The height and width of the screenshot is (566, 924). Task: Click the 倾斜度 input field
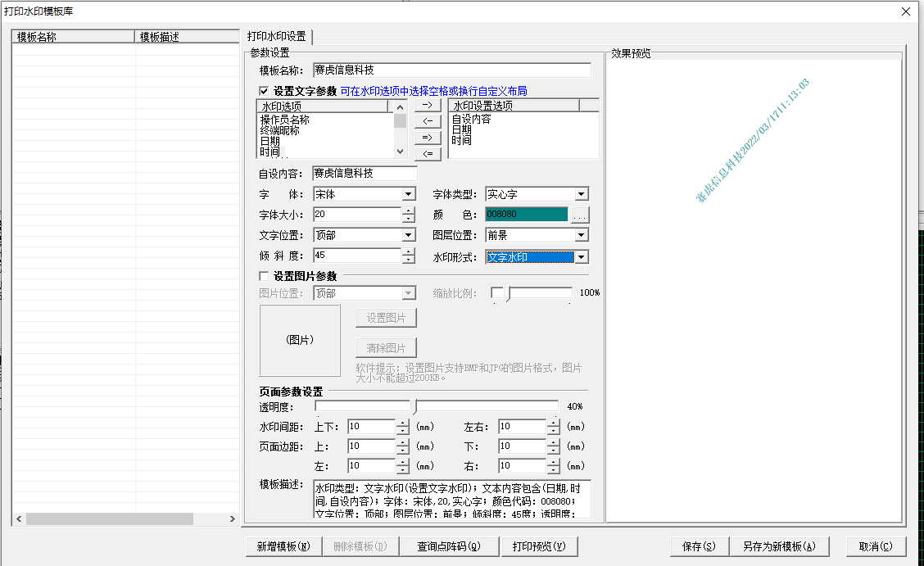coord(357,256)
